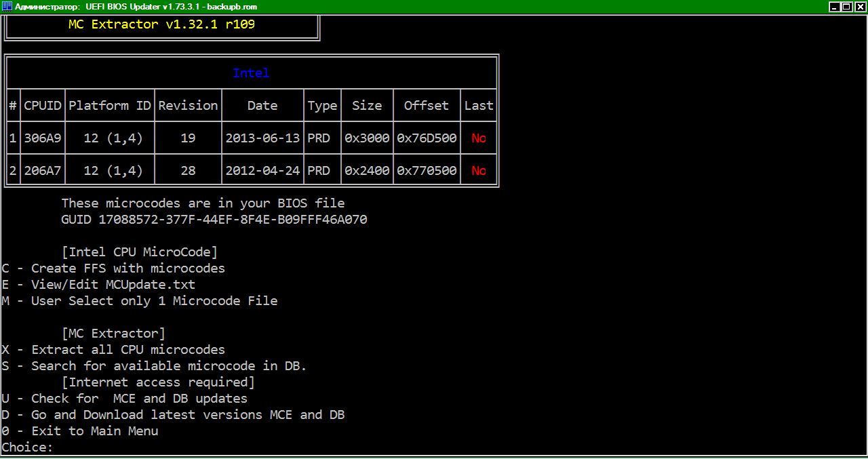The image size is (868, 459).
Task: Click the red 'No' in the 306A9 row
Action: pos(479,138)
